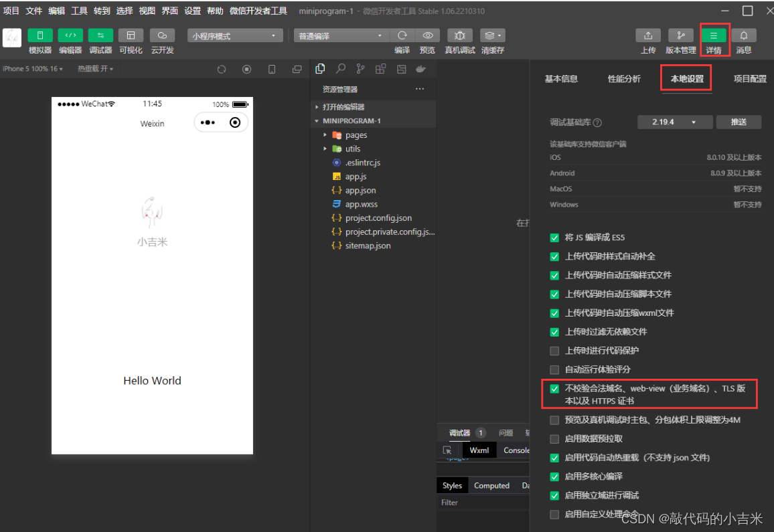Viewport: 774px width, 532px height.
Task: Uncheck 上传代码时样式自动补全
Action: click(x=554, y=256)
